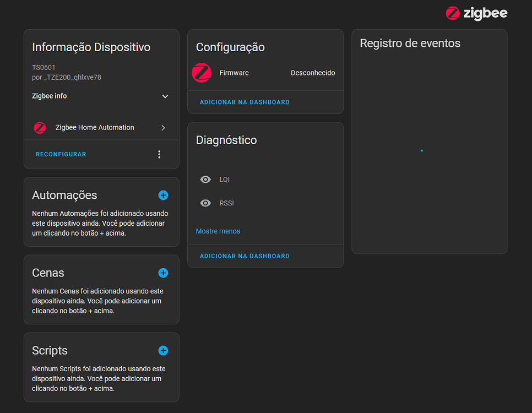Click the Mostre menos link
532x413 pixels.
(x=218, y=231)
